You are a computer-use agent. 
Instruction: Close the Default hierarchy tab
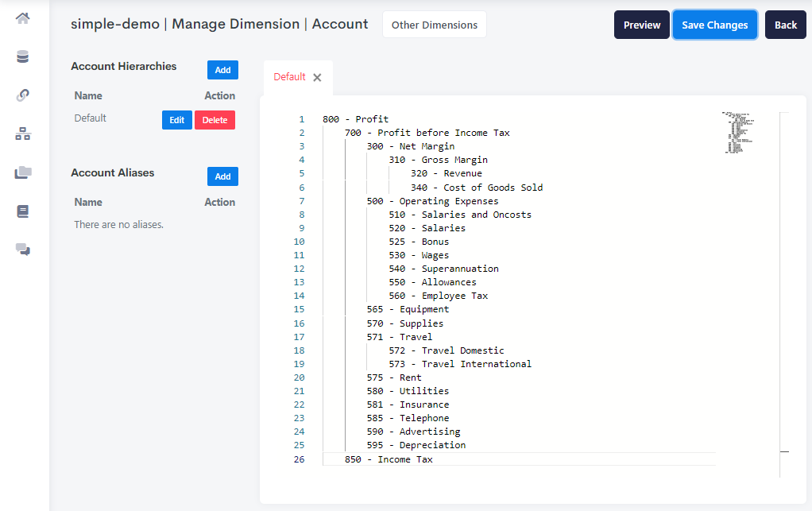click(x=317, y=77)
